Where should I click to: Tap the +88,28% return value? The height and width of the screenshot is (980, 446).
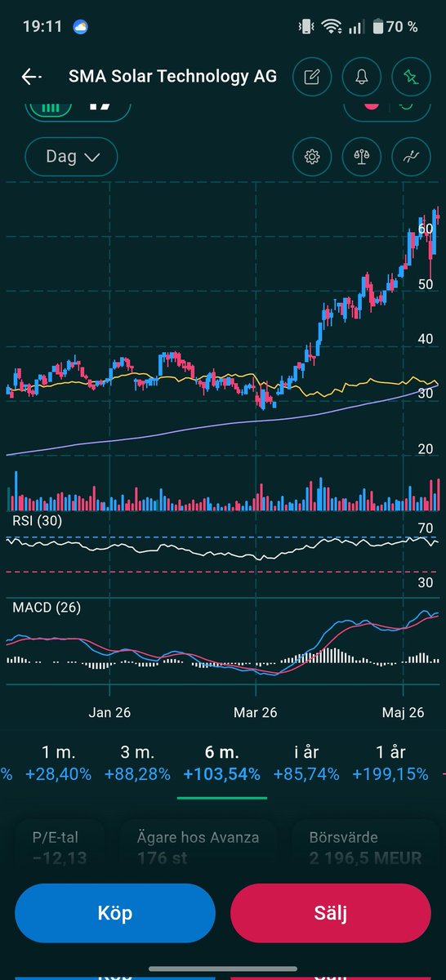(x=137, y=774)
